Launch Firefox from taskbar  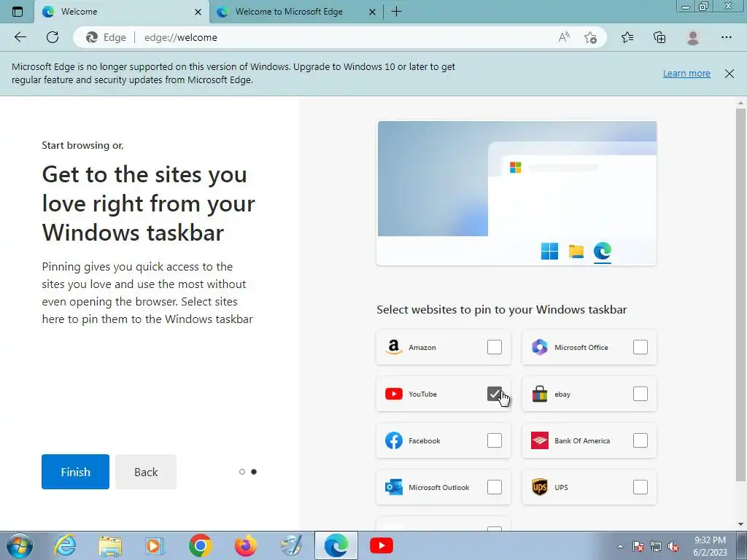[x=246, y=545]
